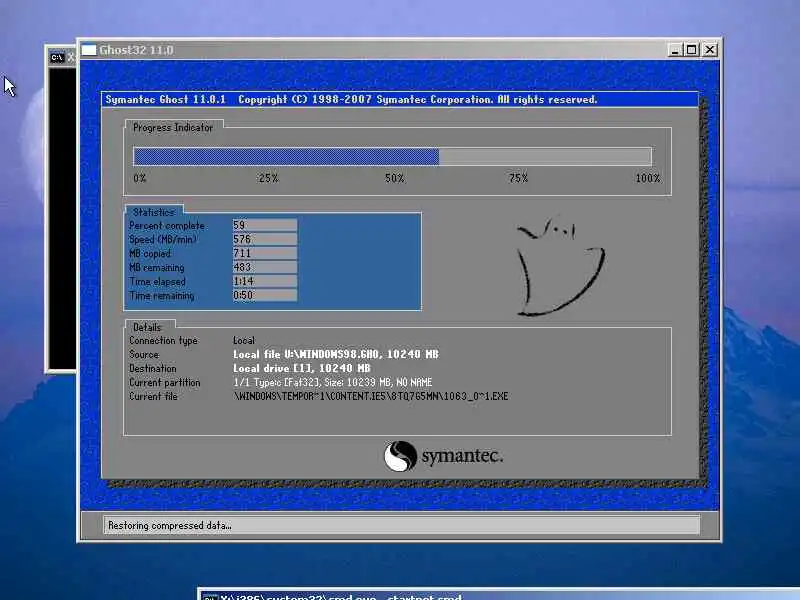
Task: Click the Ghost32 11.0 title text
Action: tap(136, 50)
